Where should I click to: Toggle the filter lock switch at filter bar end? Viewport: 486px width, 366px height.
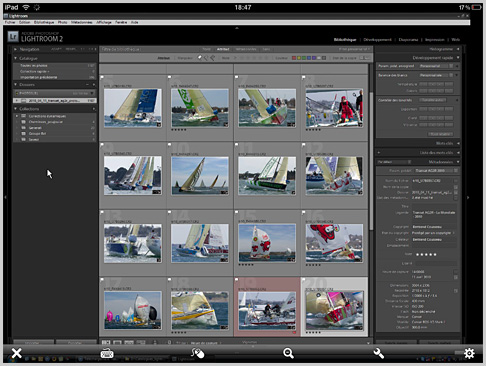click(x=365, y=58)
